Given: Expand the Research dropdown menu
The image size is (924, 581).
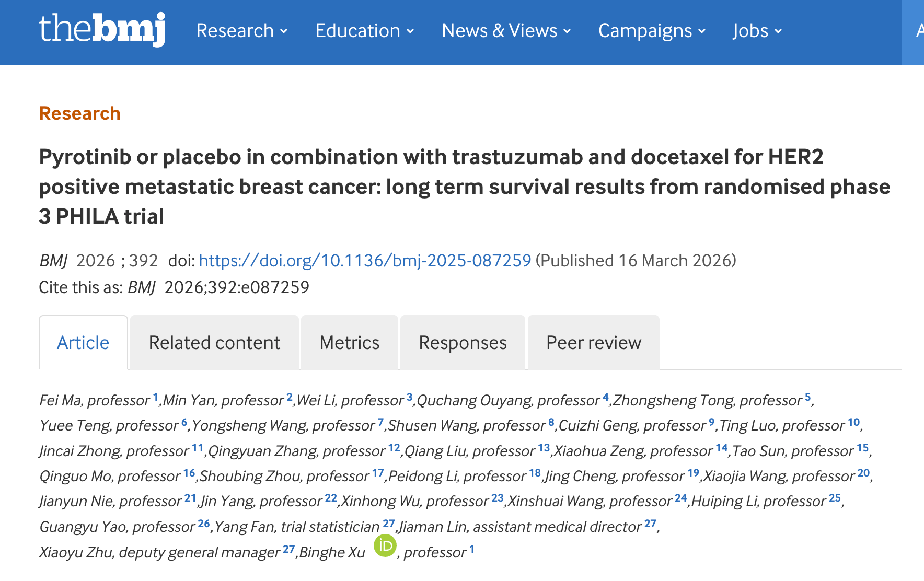Looking at the screenshot, I should (242, 31).
